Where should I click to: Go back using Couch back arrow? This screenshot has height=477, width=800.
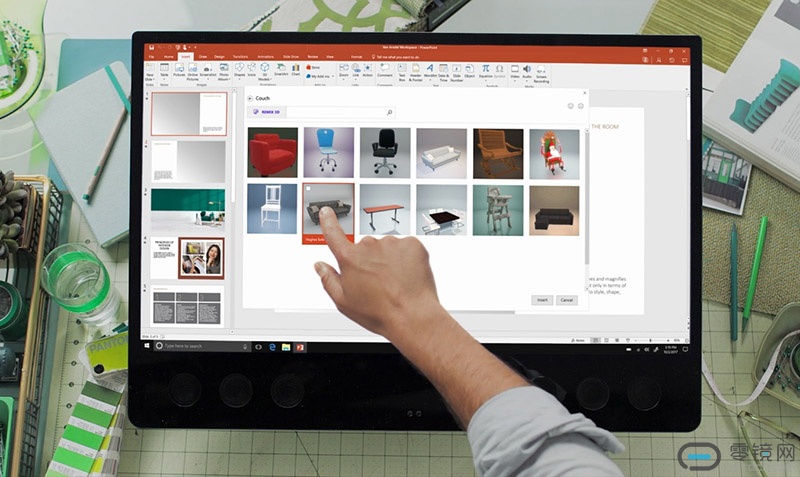pyautogui.click(x=250, y=99)
